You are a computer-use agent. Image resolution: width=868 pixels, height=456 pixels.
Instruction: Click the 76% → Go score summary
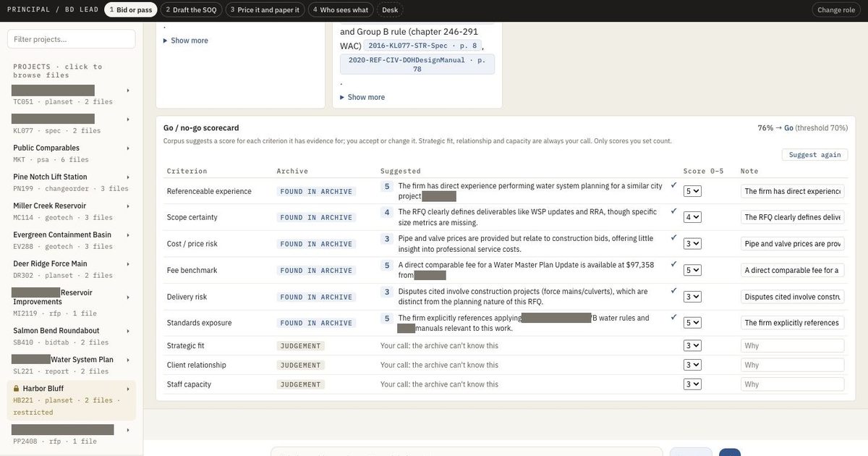pos(802,127)
